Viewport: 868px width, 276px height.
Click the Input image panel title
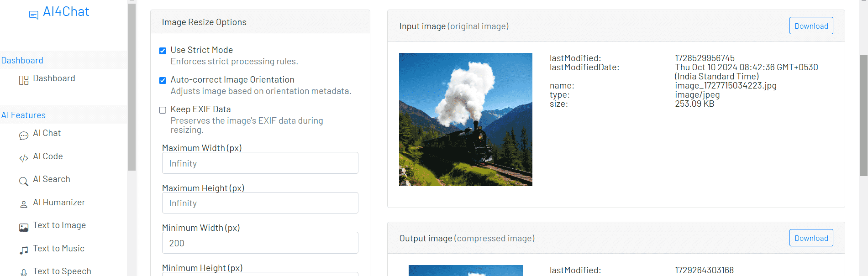coord(454,26)
